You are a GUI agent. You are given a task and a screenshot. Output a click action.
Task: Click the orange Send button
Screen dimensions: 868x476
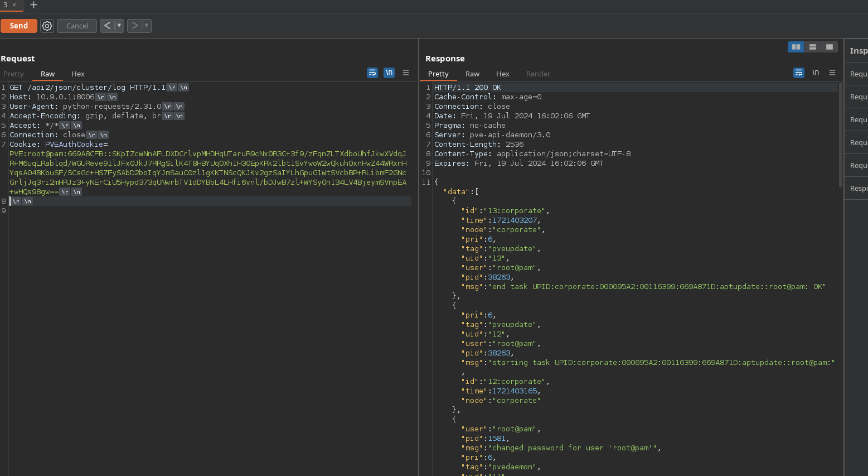coord(18,26)
